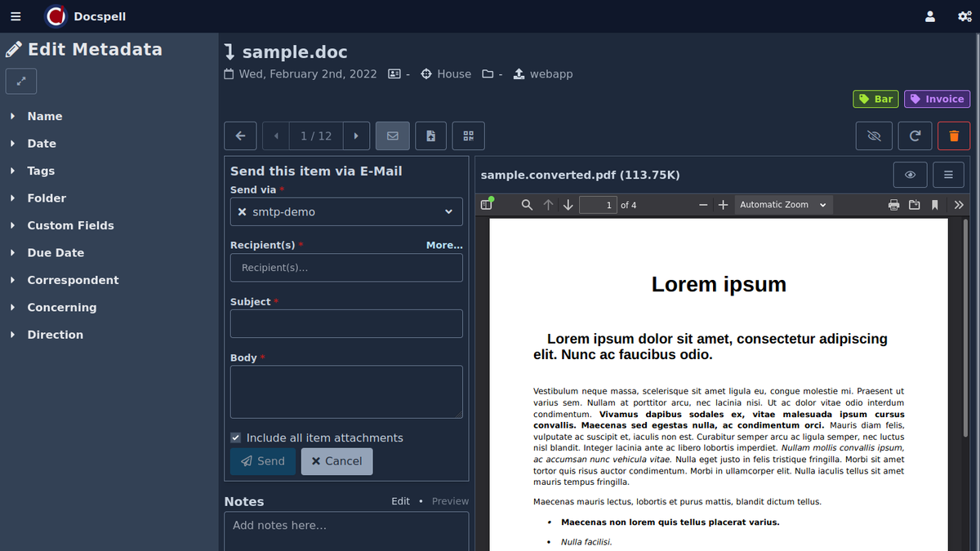The image size is (980, 551).
Task: Open the user profile icon
Action: [x=929, y=16]
